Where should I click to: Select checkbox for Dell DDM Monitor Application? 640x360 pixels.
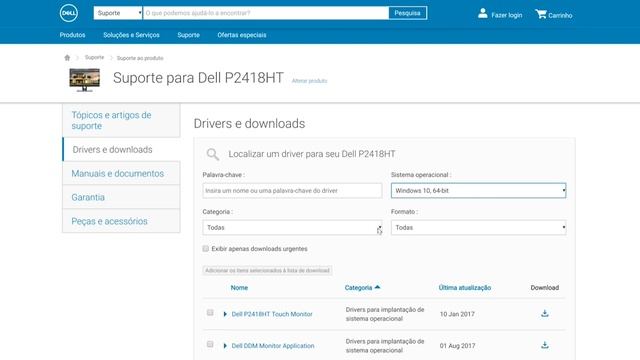pyautogui.click(x=210, y=344)
